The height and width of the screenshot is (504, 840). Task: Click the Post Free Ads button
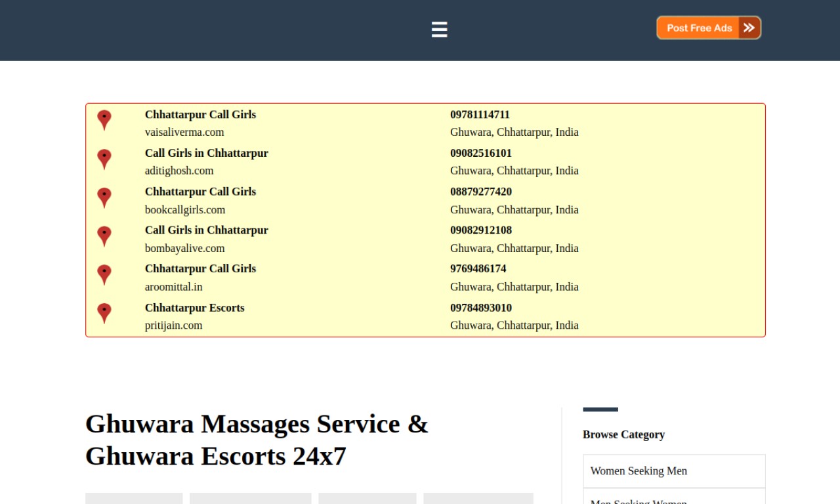[x=709, y=28]
